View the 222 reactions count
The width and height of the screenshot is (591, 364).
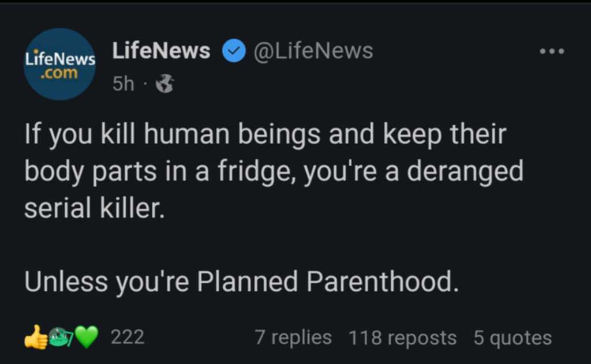click(128, 337)
